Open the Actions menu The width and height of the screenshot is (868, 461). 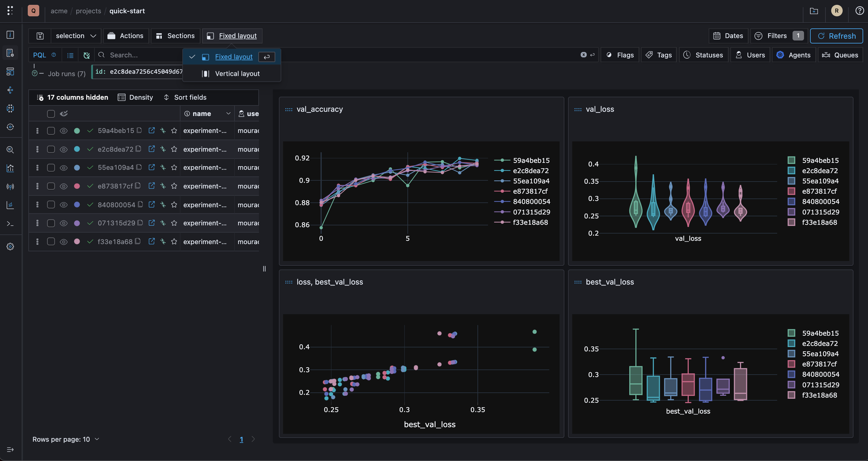point(126,36)
